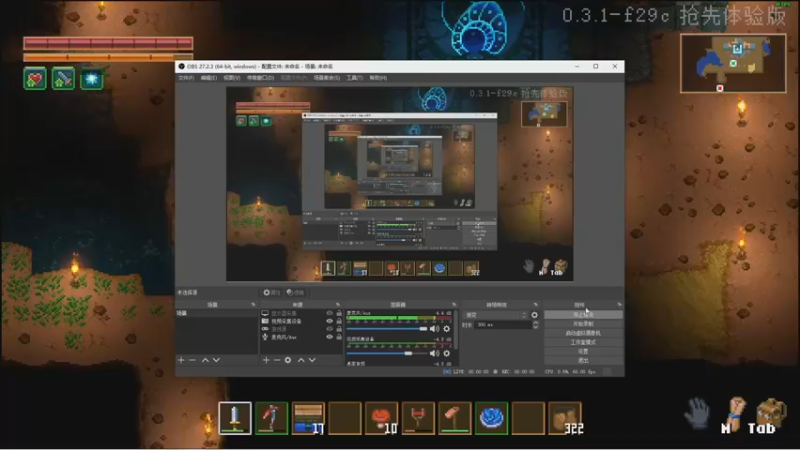Move scene up with the up arrow
Viewport: 800px width, 450px height.
click(205, 360)
